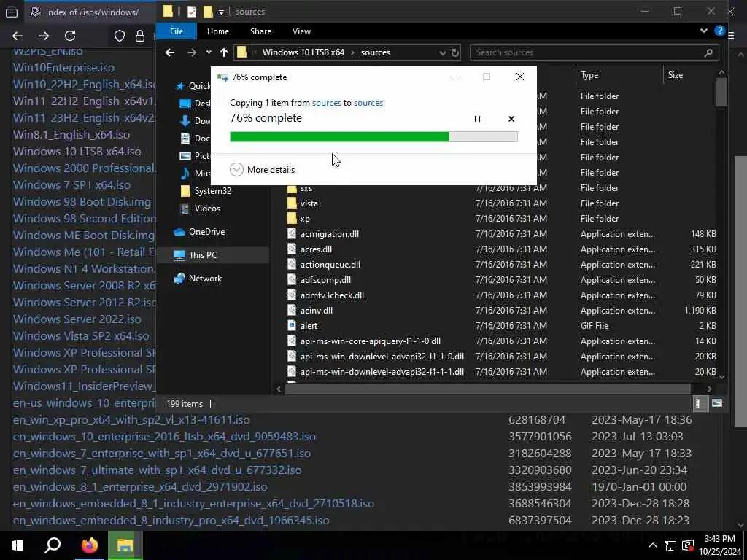Click Firefox site lock icon
Viewport: 747px width, 560px height.
click(x=140, y=36)
